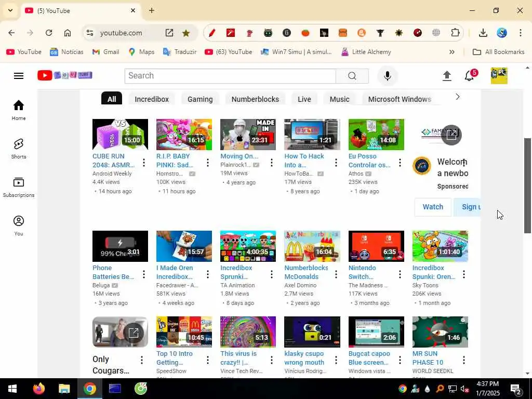Bookmark this page with the star

(186, 33)
